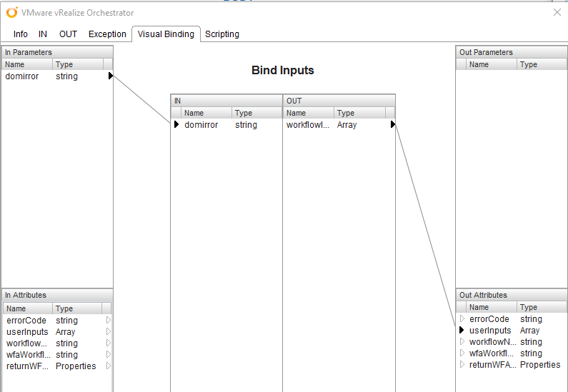Viewport: 568px width, 392px height.
Task: Select the Info tab
Action: click(x=21, y=34)
